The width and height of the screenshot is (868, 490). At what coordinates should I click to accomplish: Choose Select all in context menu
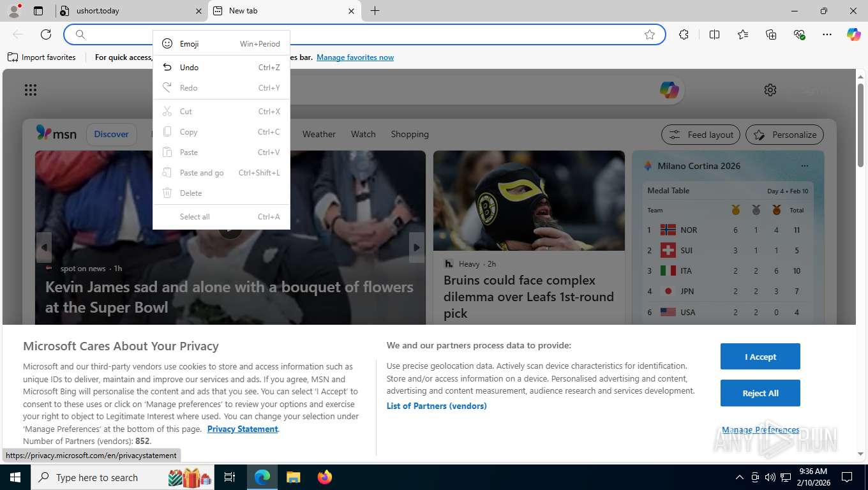point(221,216)
